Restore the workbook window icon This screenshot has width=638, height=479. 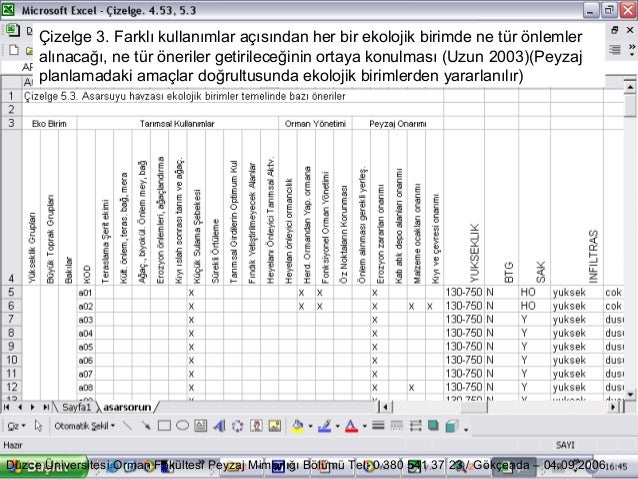click(615, 30)
